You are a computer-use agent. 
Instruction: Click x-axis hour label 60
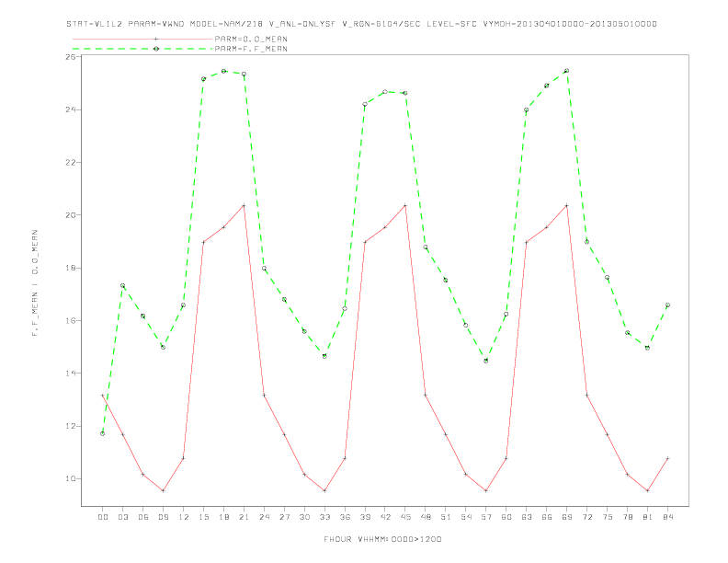506,517
